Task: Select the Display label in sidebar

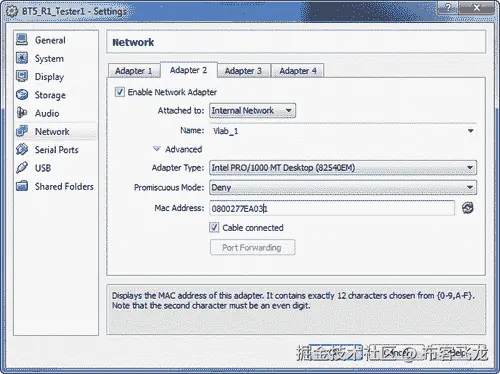Action: (49, 77)
